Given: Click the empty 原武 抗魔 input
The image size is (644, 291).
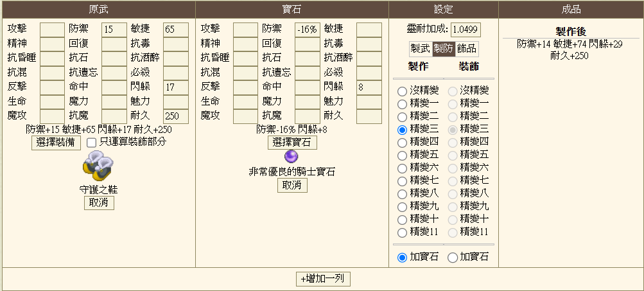Looking at the screenshot, I should pos(114,116).
